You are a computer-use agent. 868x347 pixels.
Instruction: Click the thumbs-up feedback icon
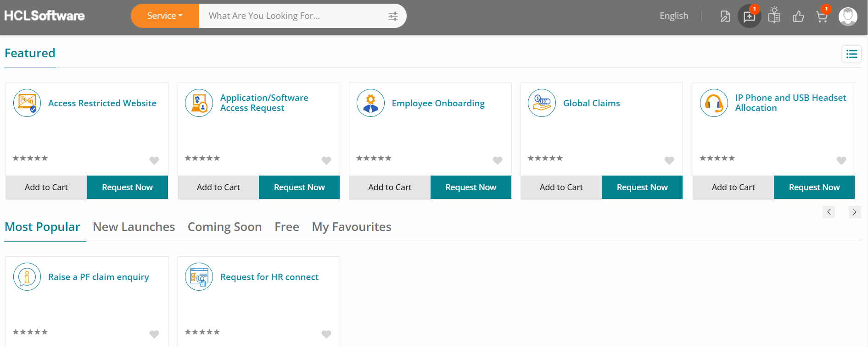point(798,17)
